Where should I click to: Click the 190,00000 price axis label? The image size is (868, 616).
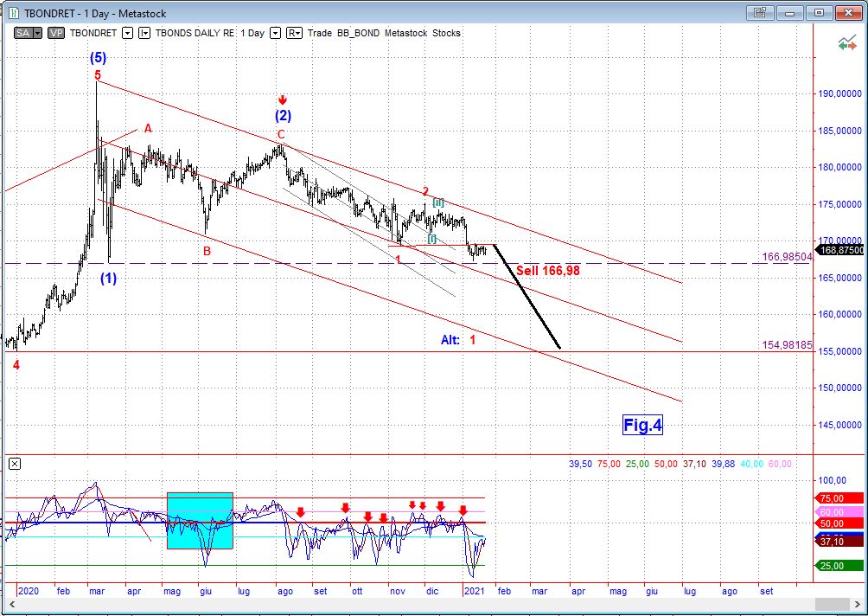pyautogui.click(x=839, y=93)
